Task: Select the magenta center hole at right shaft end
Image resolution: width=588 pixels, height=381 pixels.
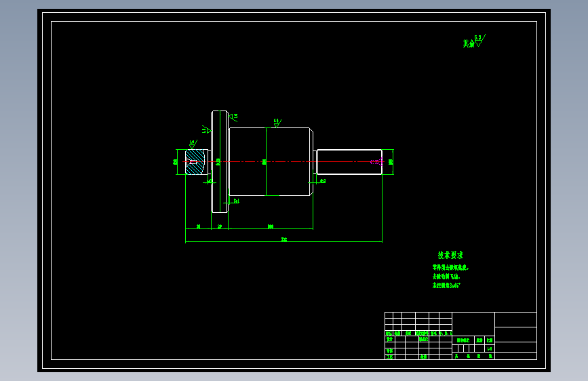Action: tap(376, 161)
